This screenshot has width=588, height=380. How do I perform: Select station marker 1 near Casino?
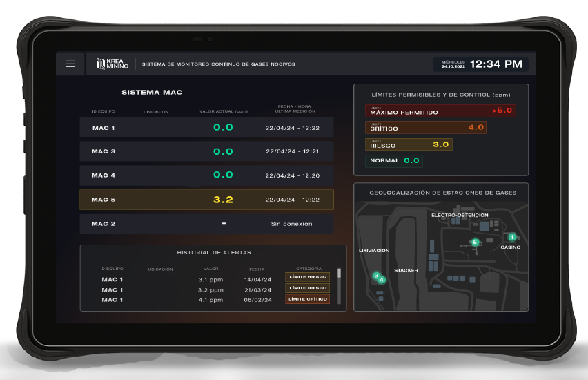click(512, 237)
